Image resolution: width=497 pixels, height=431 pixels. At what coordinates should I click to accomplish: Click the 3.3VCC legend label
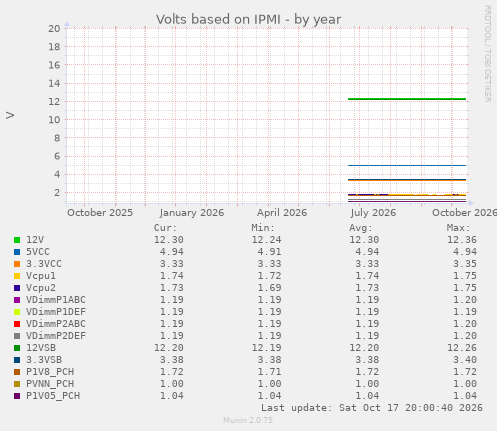click(44, 264)
